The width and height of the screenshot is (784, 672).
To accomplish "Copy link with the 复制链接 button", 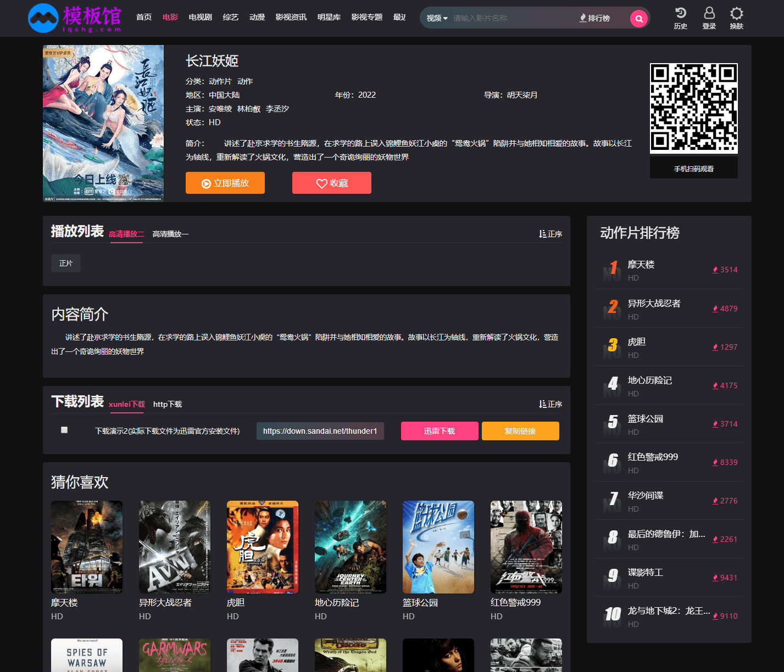I will coord(520,431).
